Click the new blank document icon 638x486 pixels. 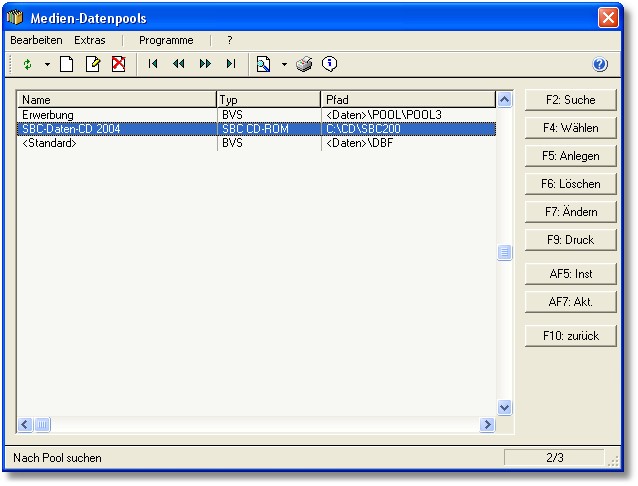click(x=67, y=64)
